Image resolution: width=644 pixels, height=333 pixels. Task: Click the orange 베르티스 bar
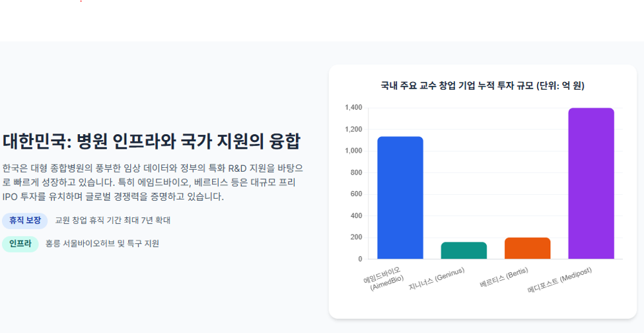(527, 248)
